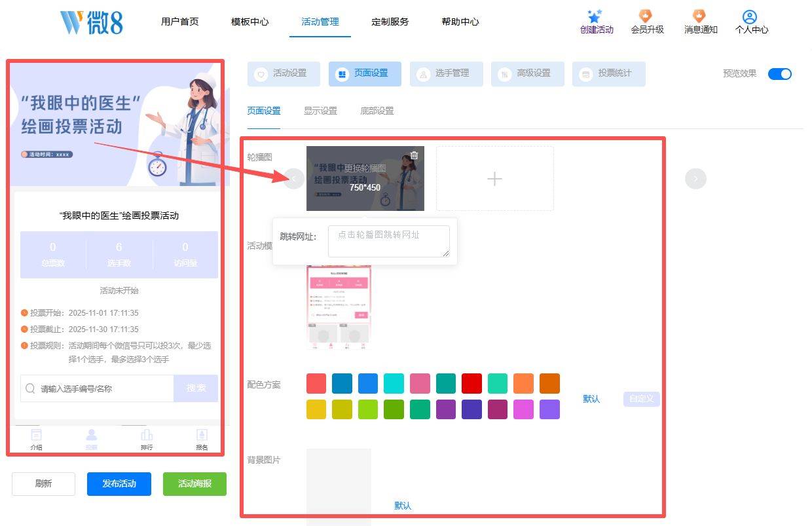The image size is (812, 526).
Task: Click 默认 link under background image
Action: click(403, 506)
